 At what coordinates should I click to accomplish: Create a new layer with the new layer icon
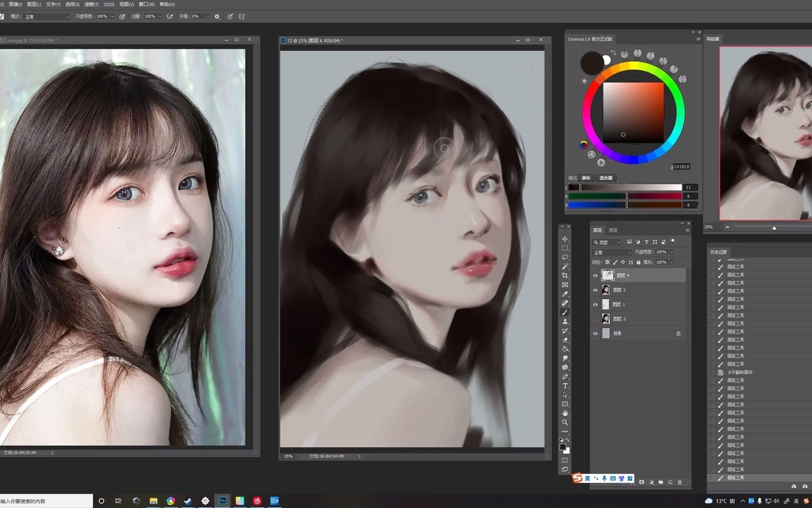pos(670,482)
